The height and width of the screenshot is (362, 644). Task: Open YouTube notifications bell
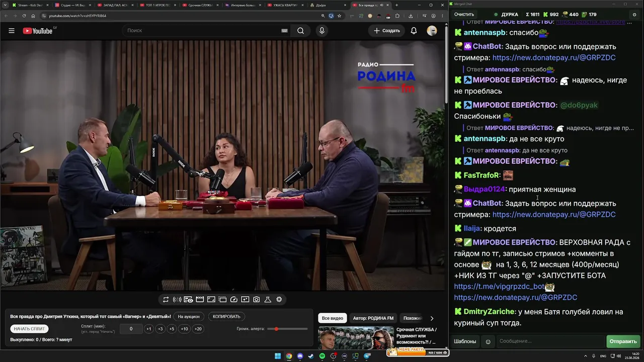point(414,31)
